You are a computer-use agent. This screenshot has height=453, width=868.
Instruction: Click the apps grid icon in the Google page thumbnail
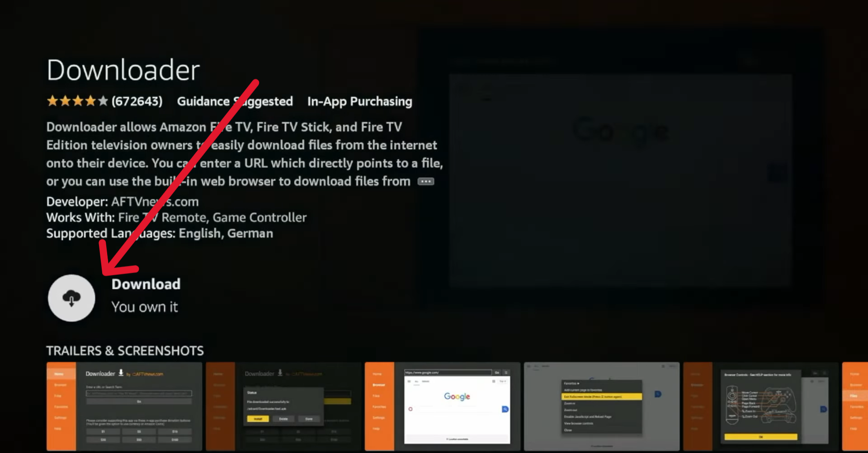click(x=494, y=381)
